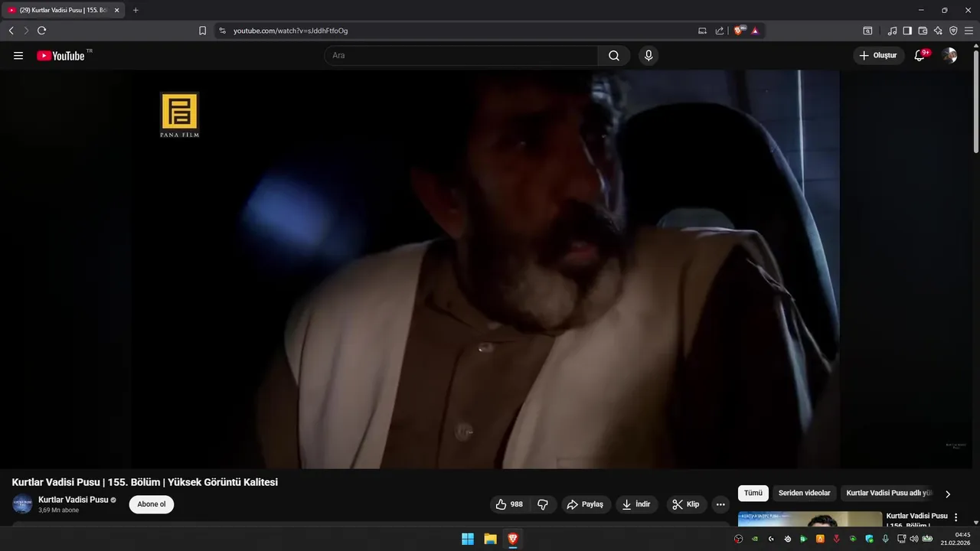Open the account avatar menu
This screenshot has width=980, height=551.
pos(949,56)
